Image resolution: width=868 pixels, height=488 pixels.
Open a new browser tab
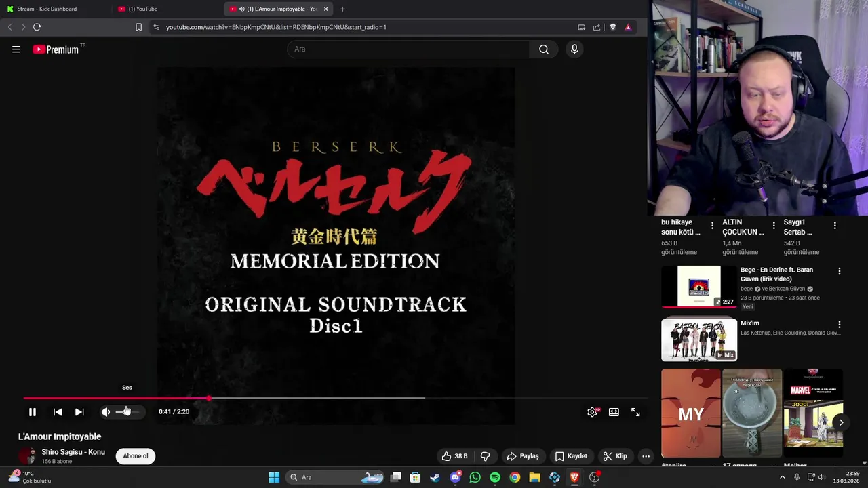tap(342, 9)
